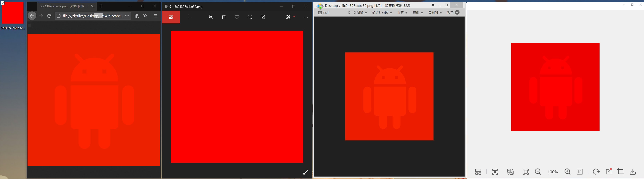
Task: Minimize the Photos app window
Action: pyautogui.click(x=281, y=7)
